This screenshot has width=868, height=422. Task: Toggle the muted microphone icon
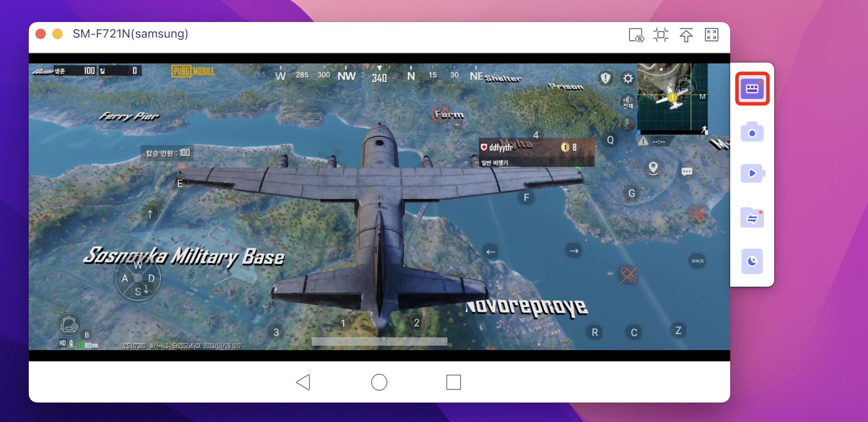[x=628, y=123]
